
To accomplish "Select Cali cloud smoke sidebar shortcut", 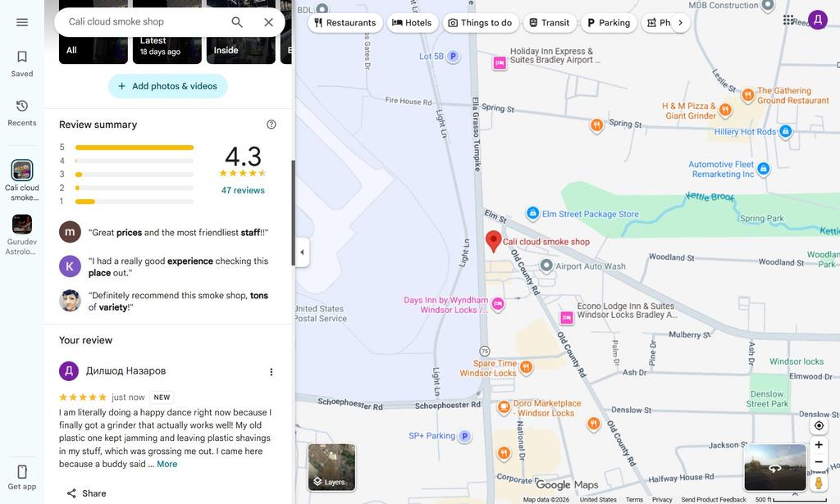I will click(22, 180).
